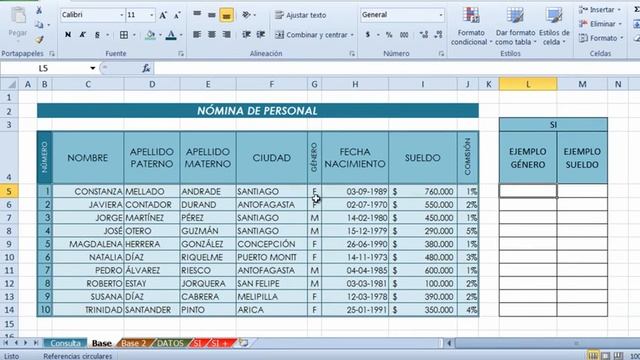
Task: Open the Número dialog launcher
Action: click(x=441, y=53)
